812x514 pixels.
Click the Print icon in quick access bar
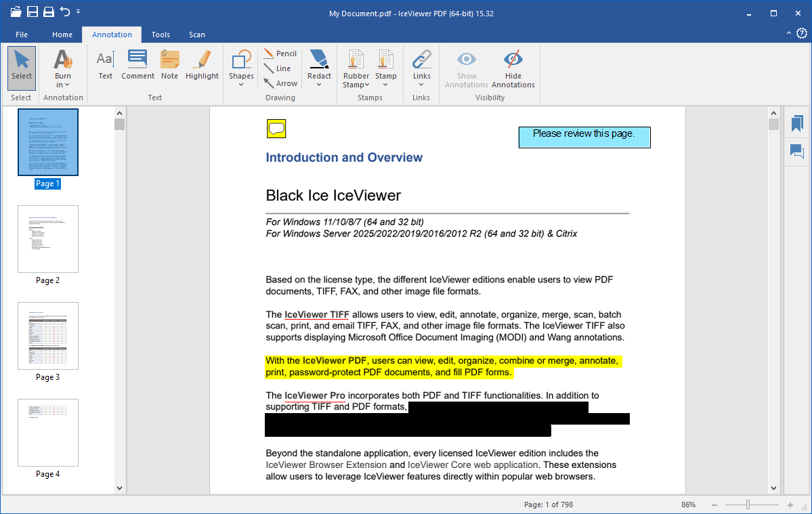click(48, 12)
